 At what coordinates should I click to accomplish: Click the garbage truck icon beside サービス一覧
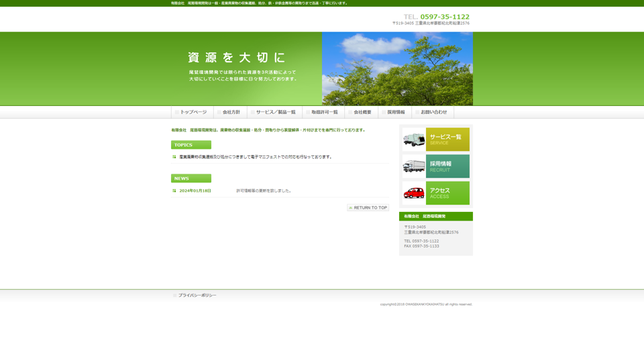point(414,139)
